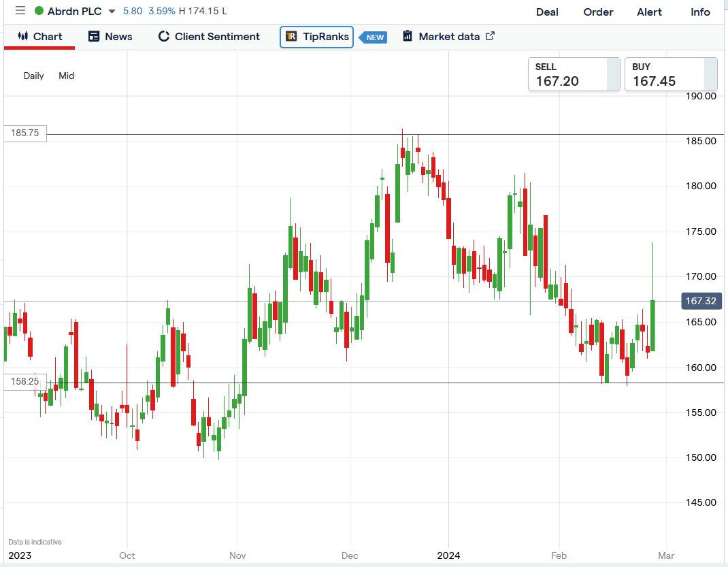Select the TipRanks tab
The height and width of the screenshot is (567, 728).
(x=316, y=37)
